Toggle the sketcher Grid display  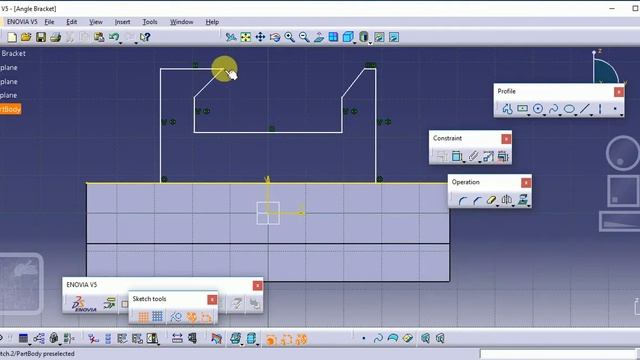(143, 317)
